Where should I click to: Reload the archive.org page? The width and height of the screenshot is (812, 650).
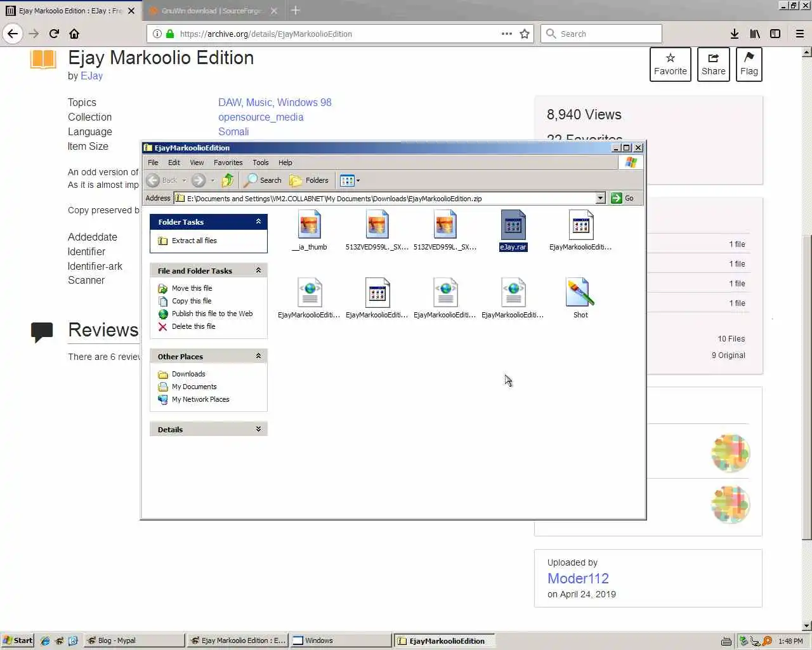point(54,34)
